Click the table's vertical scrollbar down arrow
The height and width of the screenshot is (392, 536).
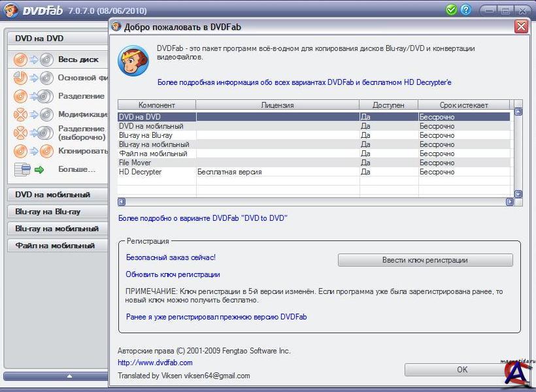pos(518,194)
